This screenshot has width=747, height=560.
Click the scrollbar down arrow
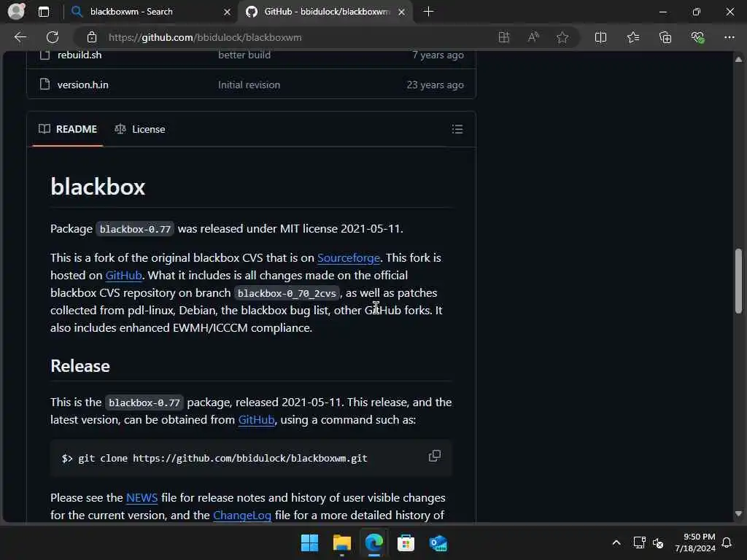pos(738,514)
